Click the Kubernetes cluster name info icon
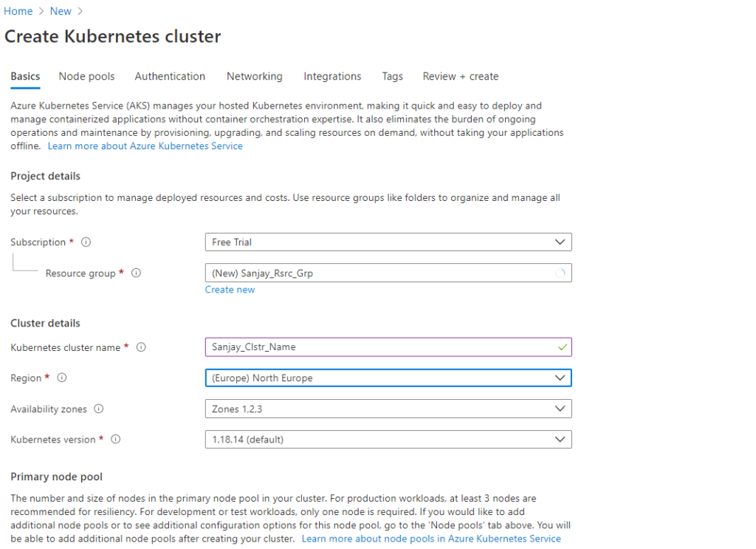 coord(141,347)
